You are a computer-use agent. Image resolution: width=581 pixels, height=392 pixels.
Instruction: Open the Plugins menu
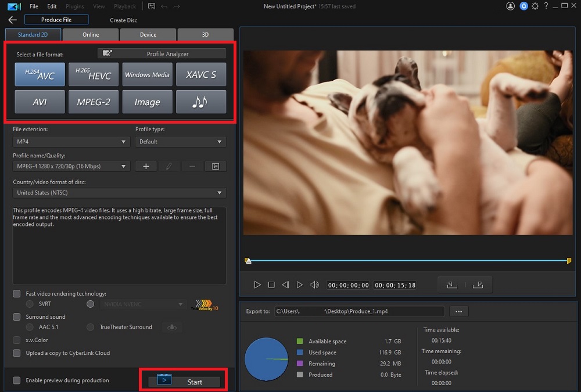74,6
